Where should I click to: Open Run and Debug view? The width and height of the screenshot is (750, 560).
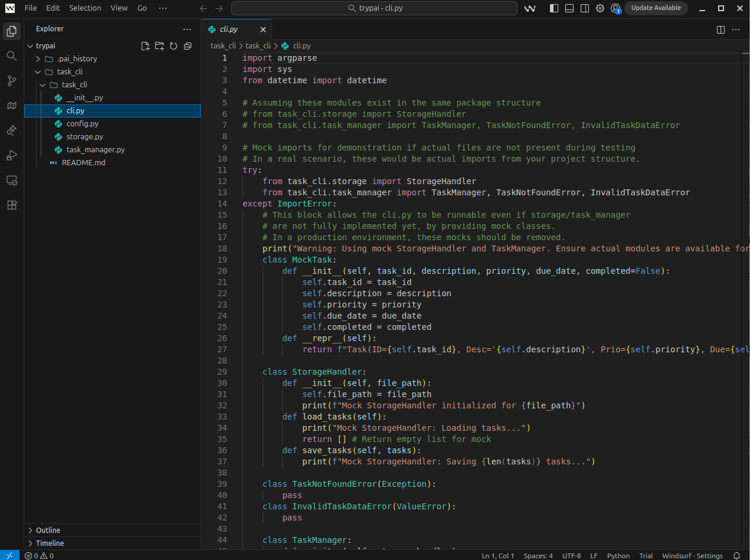[11, 155]
